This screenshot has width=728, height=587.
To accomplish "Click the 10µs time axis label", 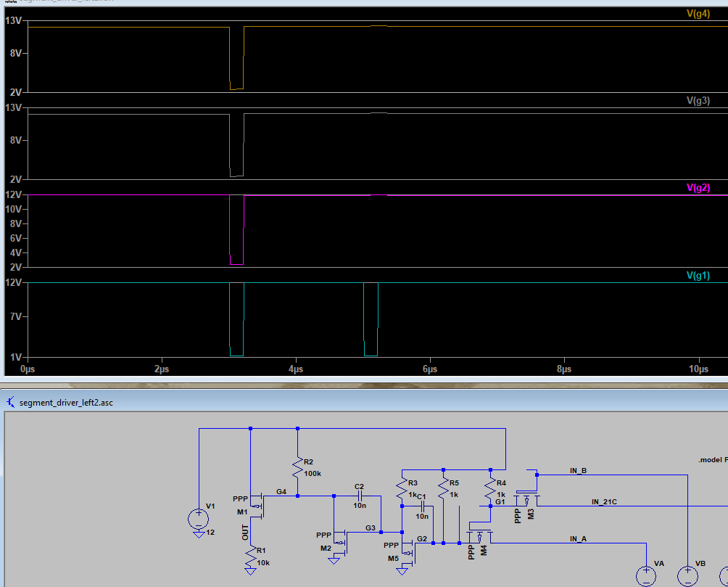I will tap(698, 369).
